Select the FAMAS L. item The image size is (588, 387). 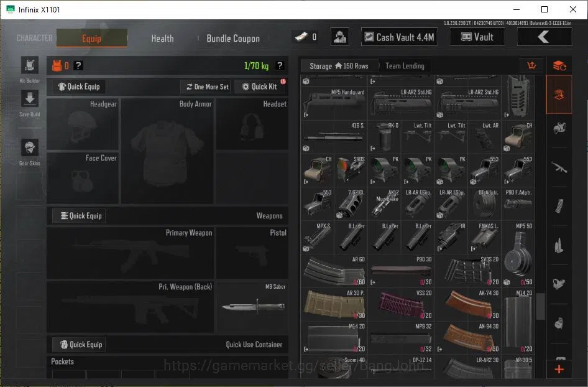click(485, 237)
